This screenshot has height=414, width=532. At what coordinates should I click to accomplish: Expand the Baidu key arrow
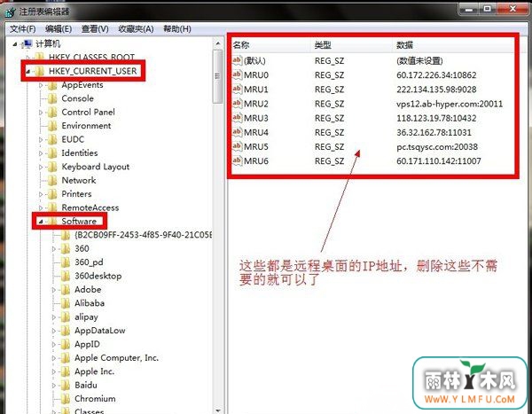pyautogui.click(x=54, y=386)
